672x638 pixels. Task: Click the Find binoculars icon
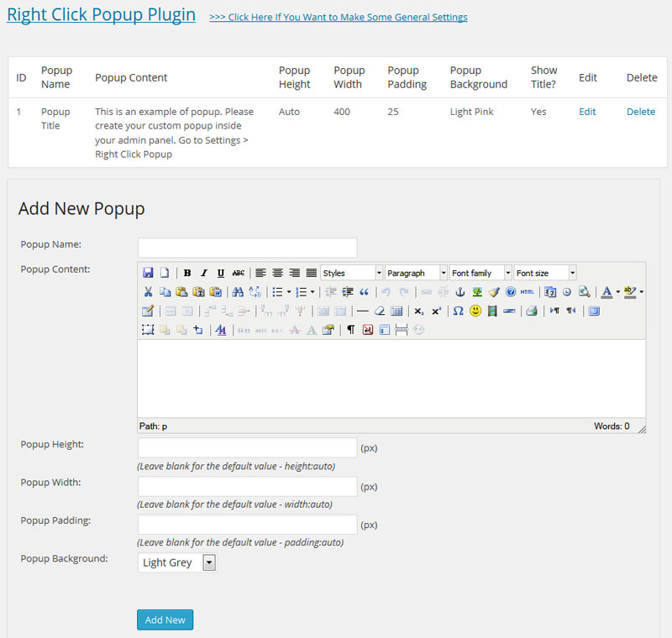238,292
